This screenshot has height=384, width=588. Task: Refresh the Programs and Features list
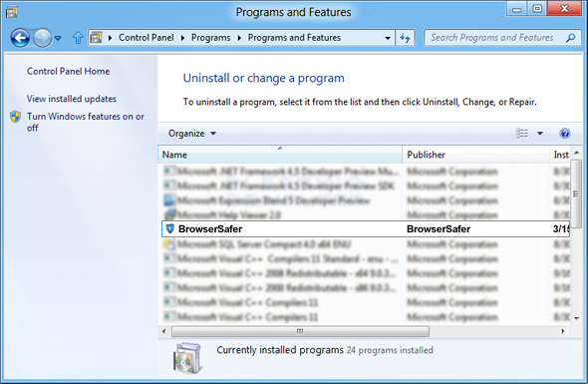[405, 38]
